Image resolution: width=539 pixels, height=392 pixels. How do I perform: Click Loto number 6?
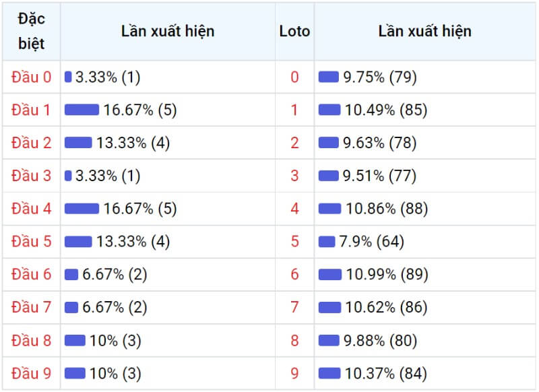point(294,275)
